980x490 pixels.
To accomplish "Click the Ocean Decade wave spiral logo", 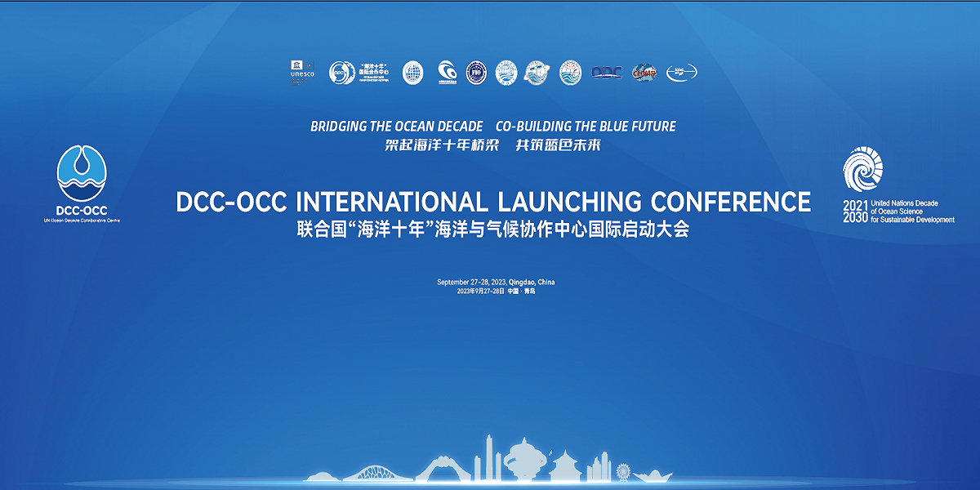I will [x=862, y=168].
